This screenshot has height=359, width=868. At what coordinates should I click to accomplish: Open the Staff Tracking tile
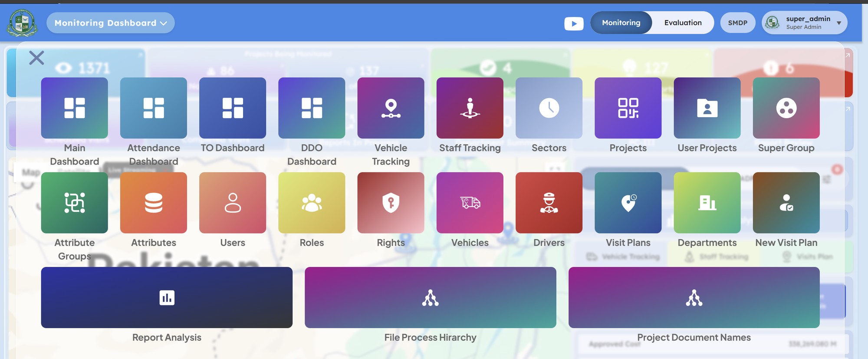[x=470, y=108]
